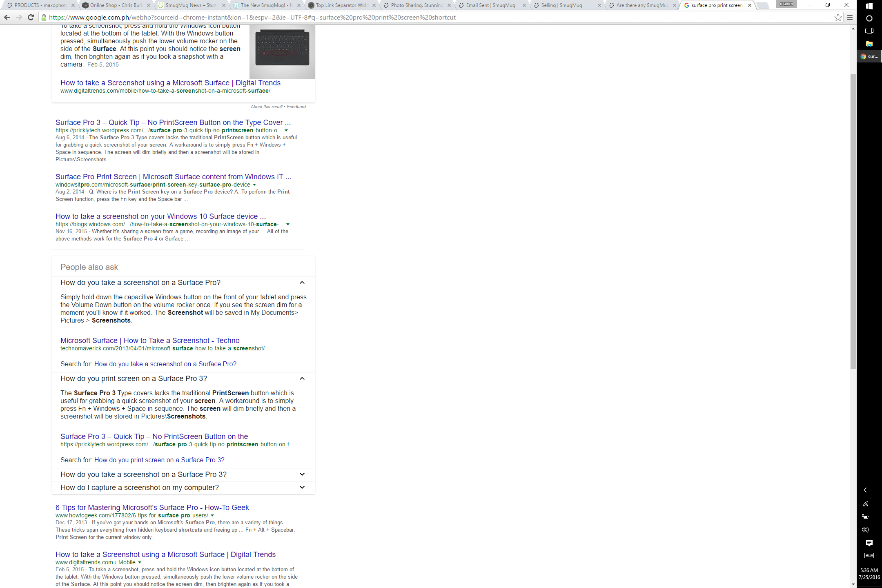Open Task View from the taskbar
This screenshot has height=588, width=882.
point(869,31)
